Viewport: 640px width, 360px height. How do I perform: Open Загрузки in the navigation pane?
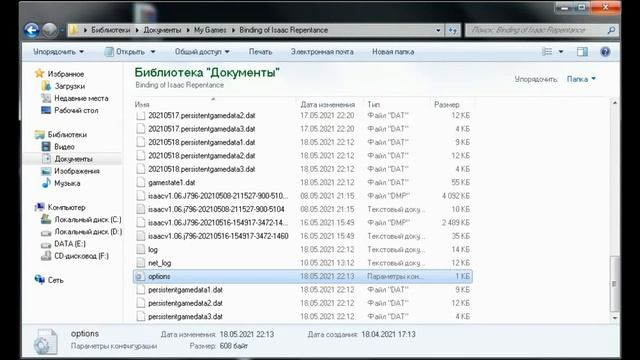tap(69, 86)
